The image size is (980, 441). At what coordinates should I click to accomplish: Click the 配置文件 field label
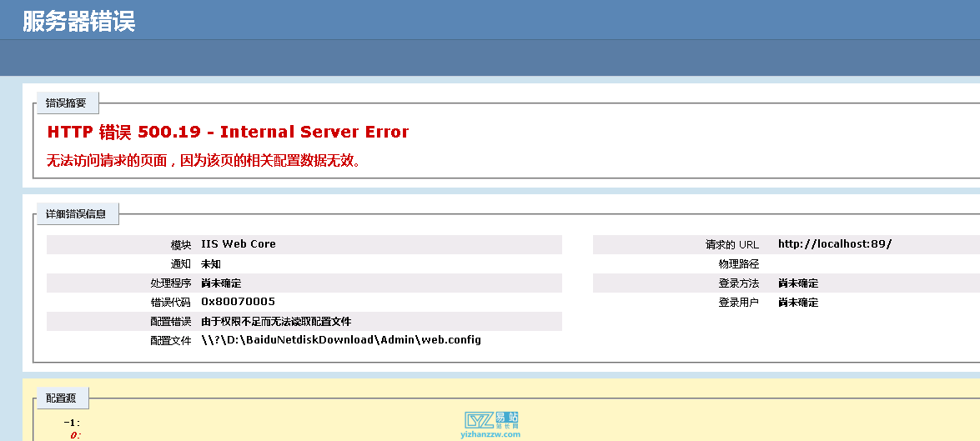(171, 341)
